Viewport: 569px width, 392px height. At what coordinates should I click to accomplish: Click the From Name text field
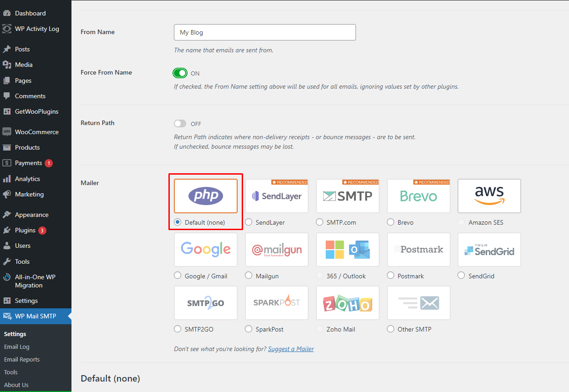[264, 32]
